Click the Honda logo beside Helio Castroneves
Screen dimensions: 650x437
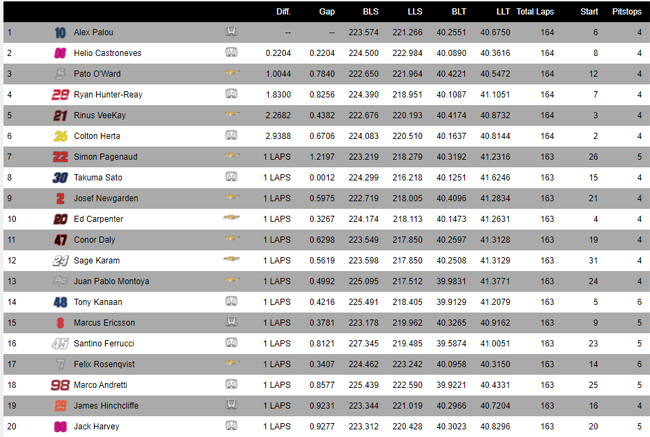[231, 52]
